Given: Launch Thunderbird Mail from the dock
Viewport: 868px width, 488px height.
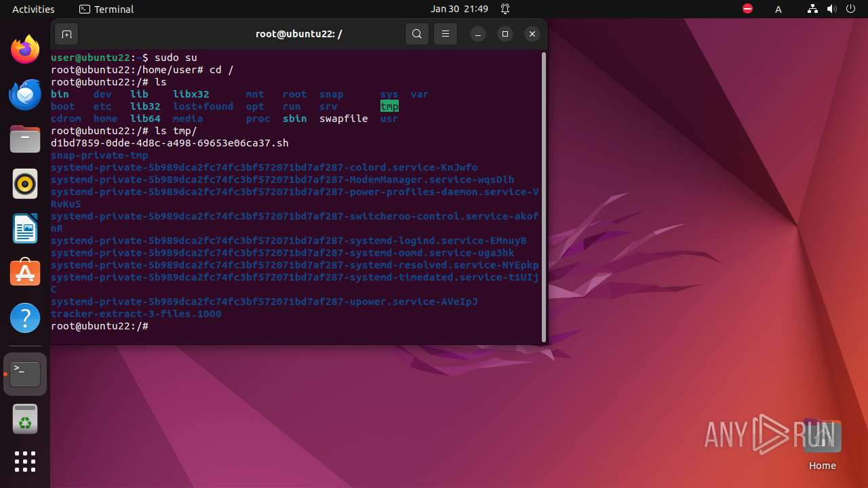Looking at the screenshot, I should coord(25,94).
